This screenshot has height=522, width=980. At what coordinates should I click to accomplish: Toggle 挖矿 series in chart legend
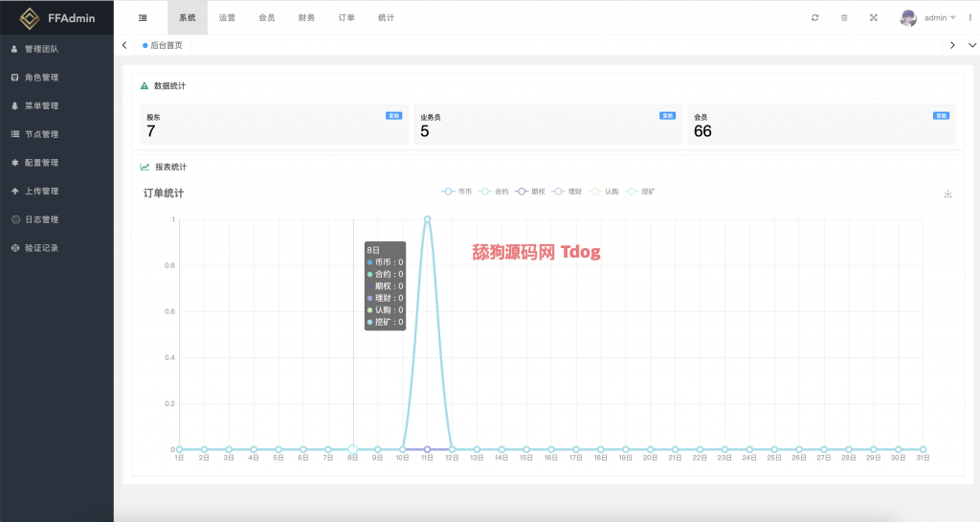(x=640, y=192)
